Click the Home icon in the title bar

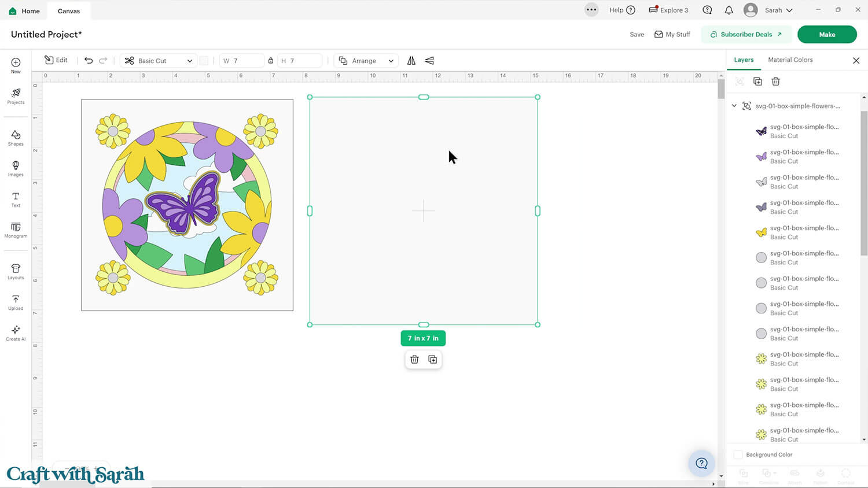(13, 11)
